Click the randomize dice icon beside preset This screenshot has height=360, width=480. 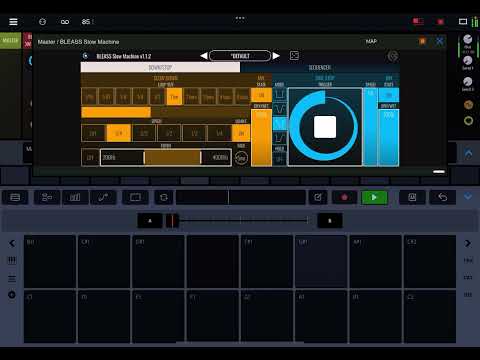point(294,56)
